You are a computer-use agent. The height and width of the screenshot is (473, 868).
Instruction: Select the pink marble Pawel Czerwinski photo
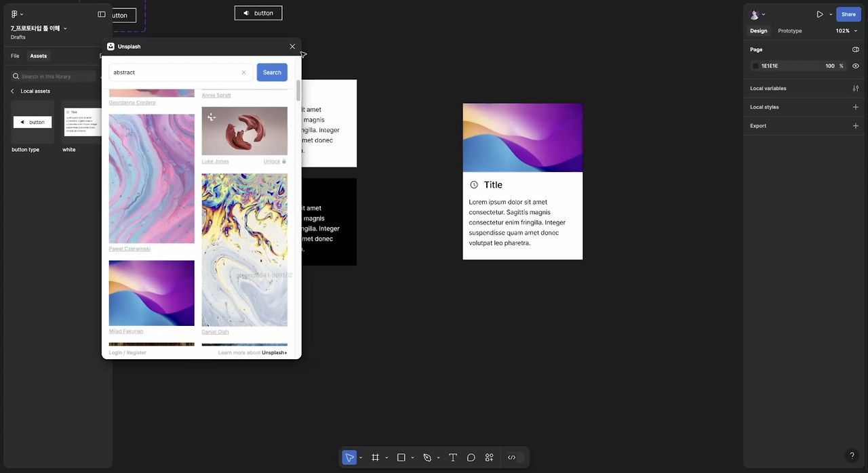tap(151, 178)
